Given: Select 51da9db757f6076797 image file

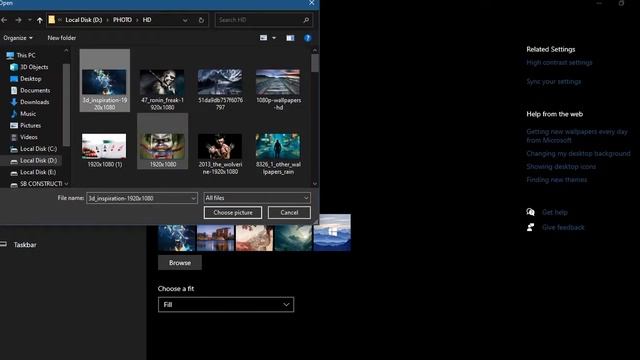Looking at the screenshot, I should coord(220,89).
